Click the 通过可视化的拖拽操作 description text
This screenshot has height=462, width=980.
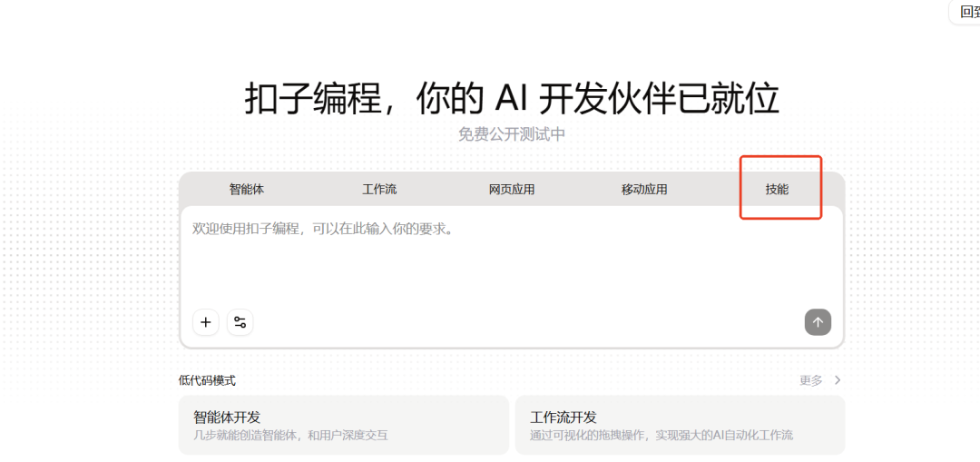point(661,436)
